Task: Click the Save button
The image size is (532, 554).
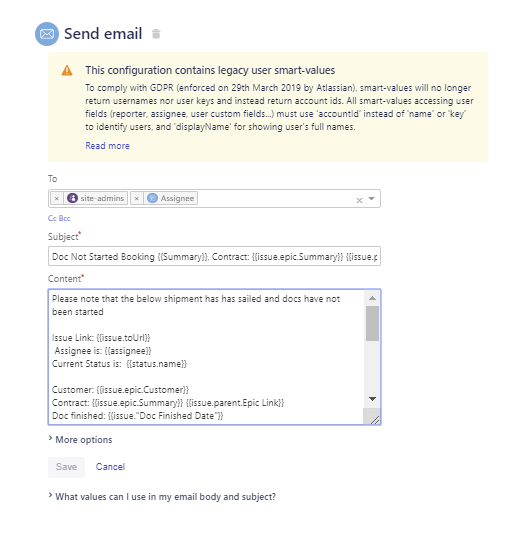Action: click(66, 467)
